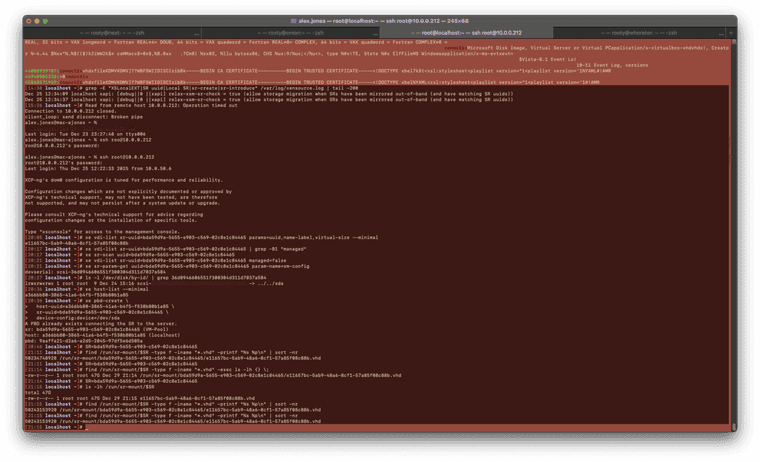Screen dimensions: 760x462
Task: Click the 'Connection to 10.0.0.212 closed' line
Action: point(70,113)
